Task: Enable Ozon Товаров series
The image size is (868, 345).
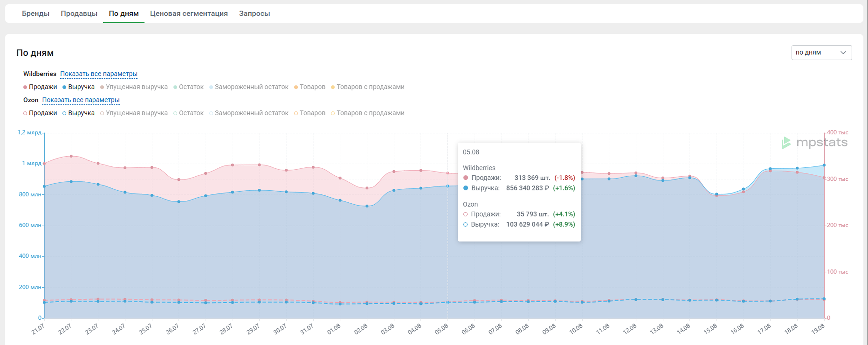Action: pyautogui.click(x=310, y=113)
